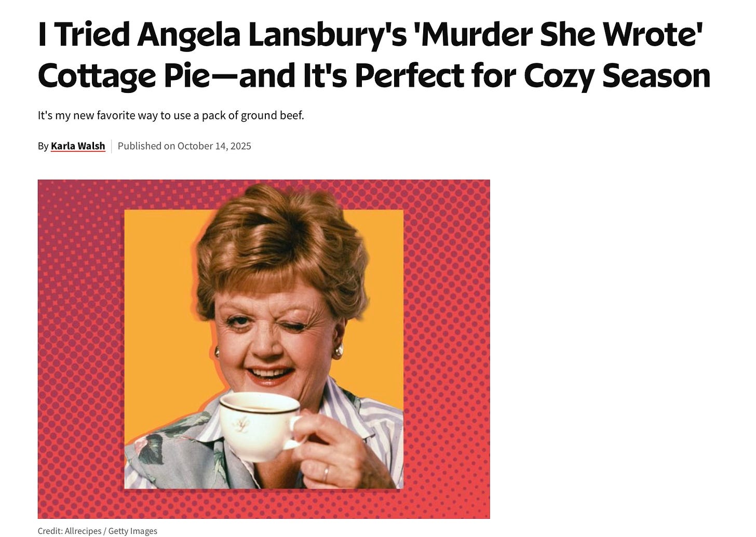Click the subtitle about ground beef
Viewport: 756px width, 537px height.
(171, 115)
